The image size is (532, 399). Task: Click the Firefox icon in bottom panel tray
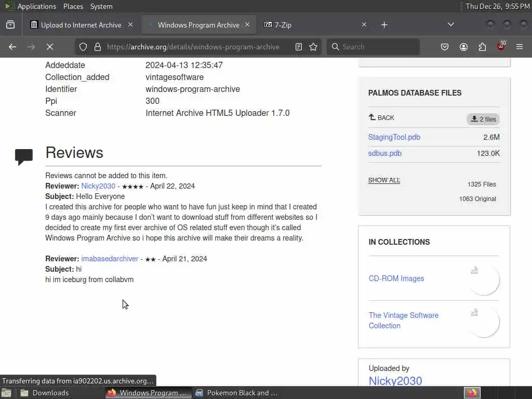(x=472, y=393)
